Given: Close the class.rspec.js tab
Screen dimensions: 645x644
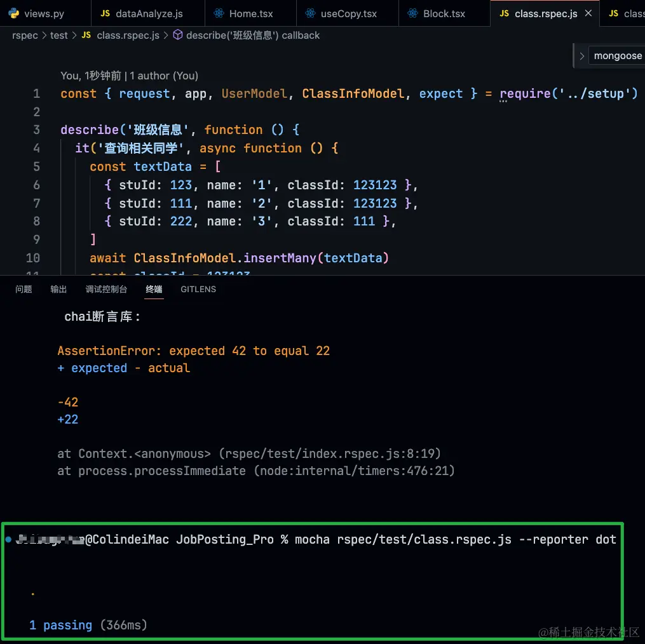Looking at the screenshot, I should (x=588, y=13).
